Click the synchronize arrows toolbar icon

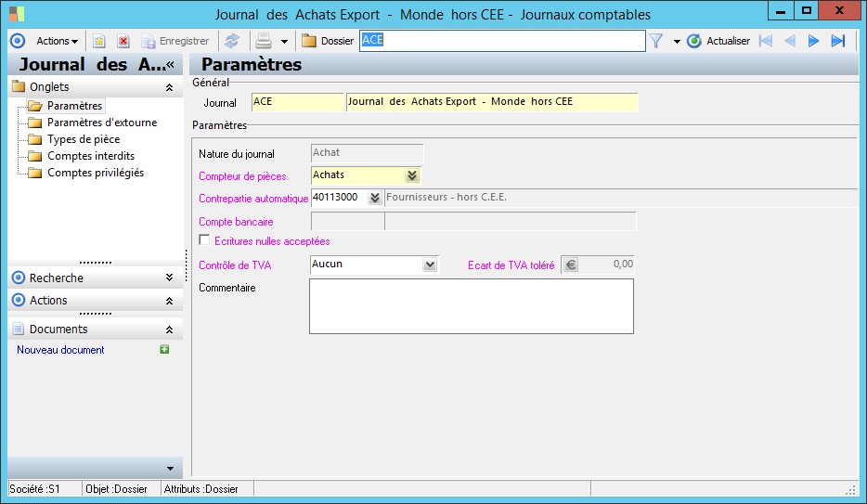pos(232,41)
